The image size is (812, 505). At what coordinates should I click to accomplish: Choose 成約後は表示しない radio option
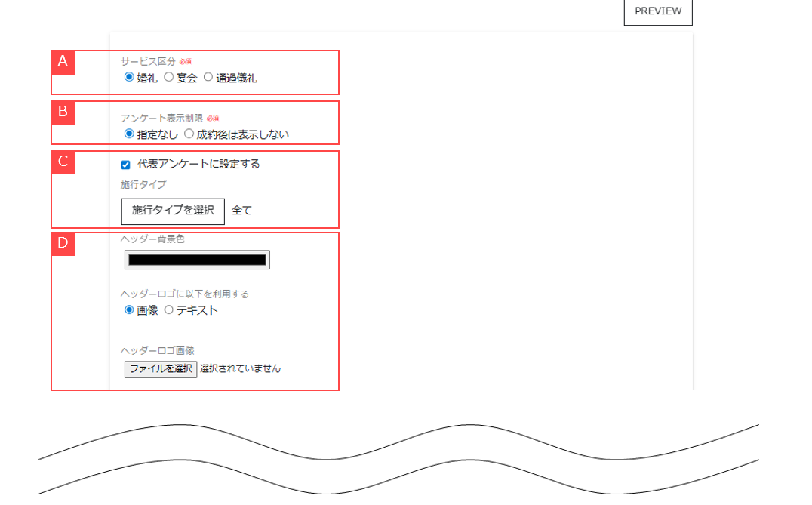189,134
